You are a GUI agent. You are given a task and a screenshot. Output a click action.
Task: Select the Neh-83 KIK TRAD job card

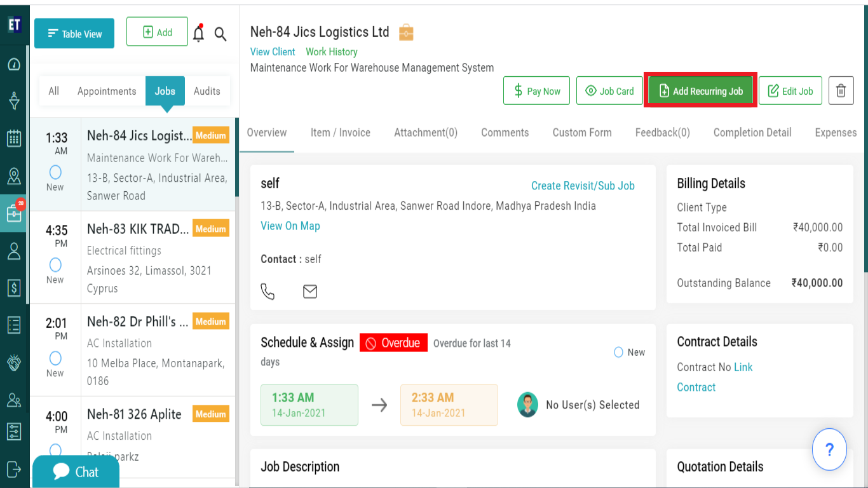[133, 257]
